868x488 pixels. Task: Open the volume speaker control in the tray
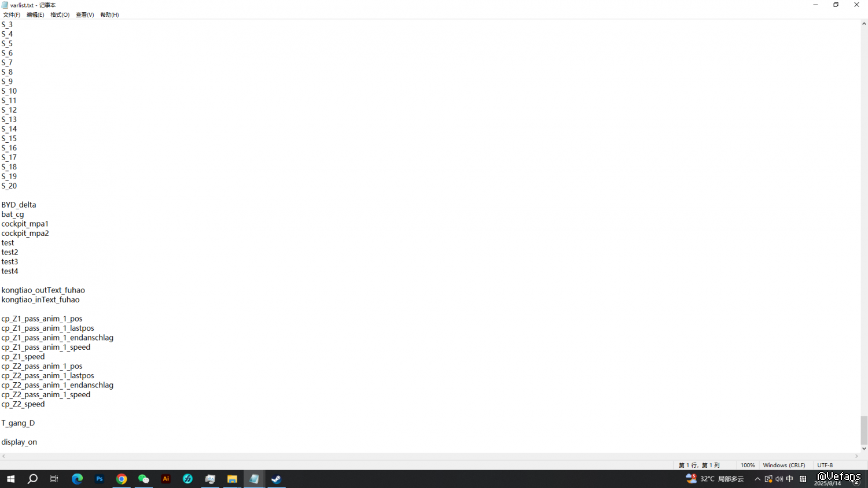[779, 479]
